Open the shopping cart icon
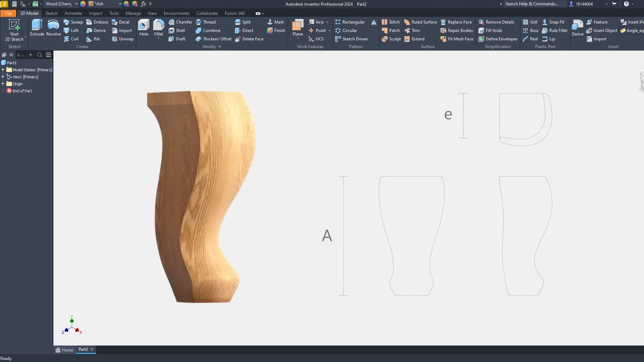Viewport: 644px width, 362px height. tap(614, 4)
